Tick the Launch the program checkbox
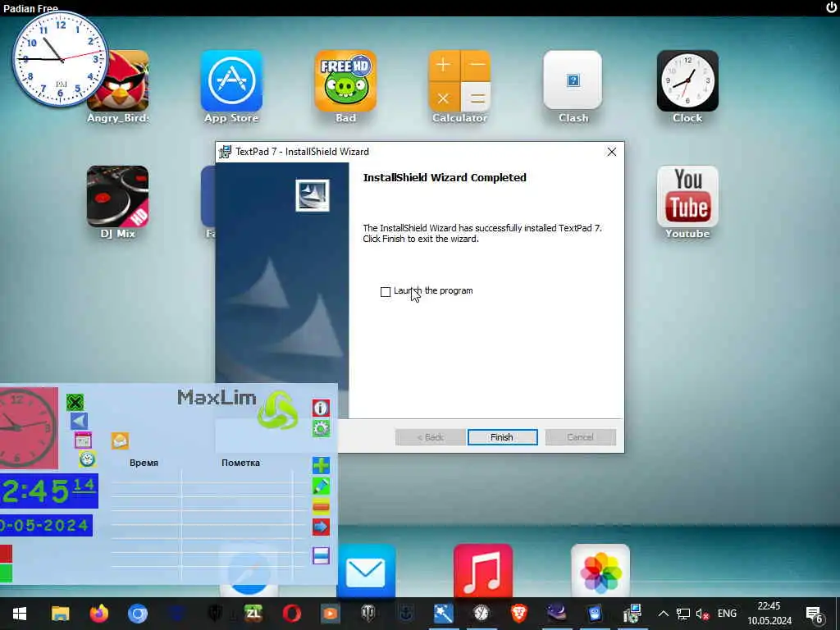Screen dimensions: 840x630 click(x=386, y=291)
